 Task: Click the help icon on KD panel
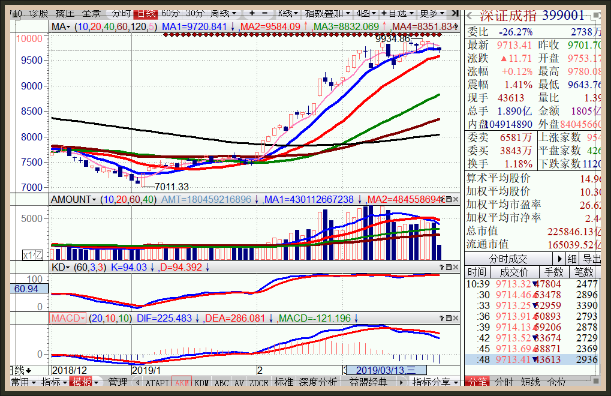tap(442, 267)
